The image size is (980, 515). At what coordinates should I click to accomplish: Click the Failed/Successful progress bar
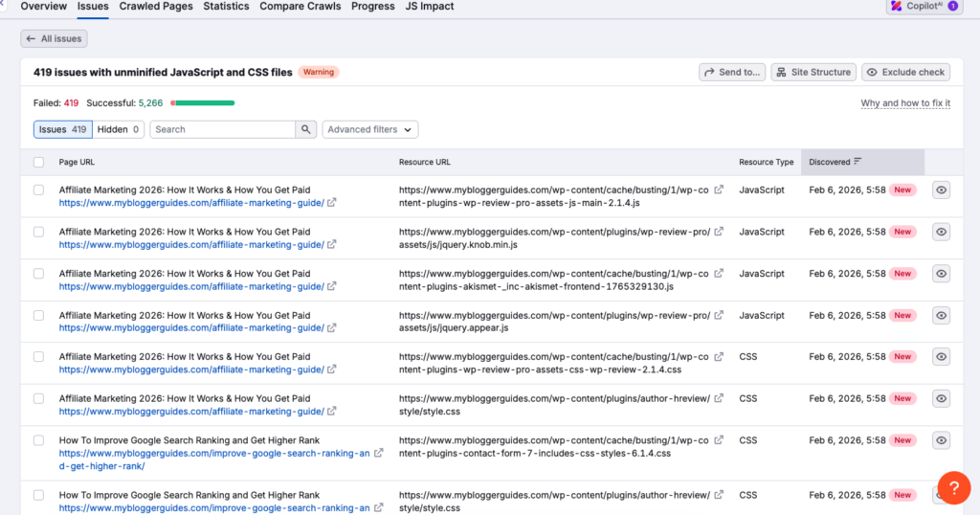203,103
